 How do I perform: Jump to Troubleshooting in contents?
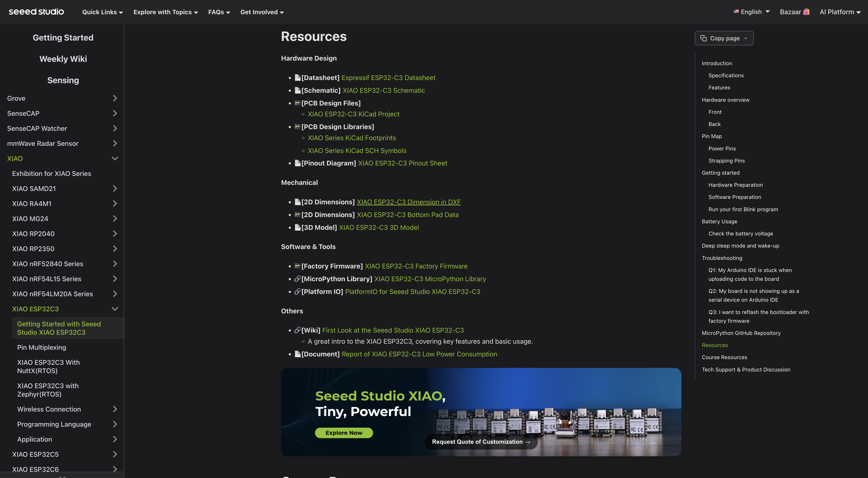(722, 258)
